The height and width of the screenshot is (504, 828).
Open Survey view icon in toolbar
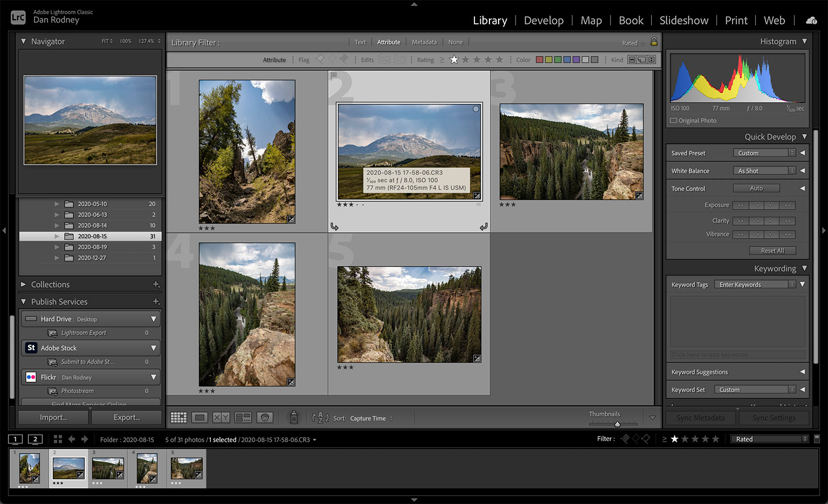tap(243, 418)
